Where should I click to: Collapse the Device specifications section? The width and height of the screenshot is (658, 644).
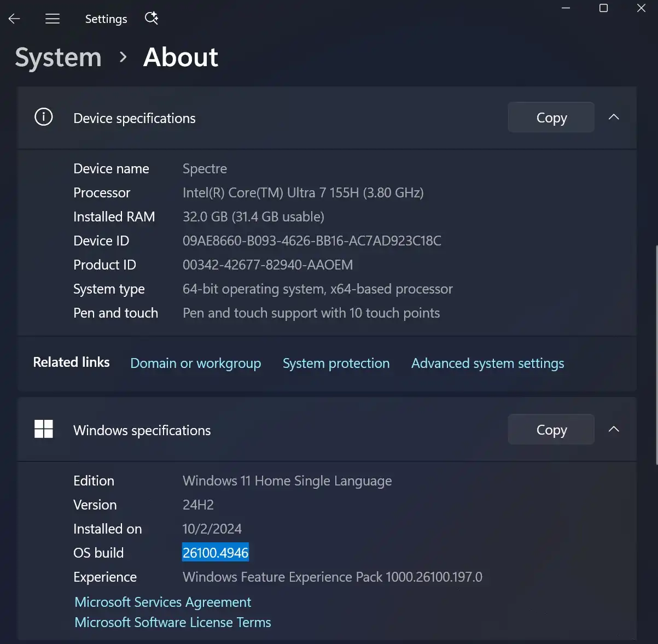614,117
